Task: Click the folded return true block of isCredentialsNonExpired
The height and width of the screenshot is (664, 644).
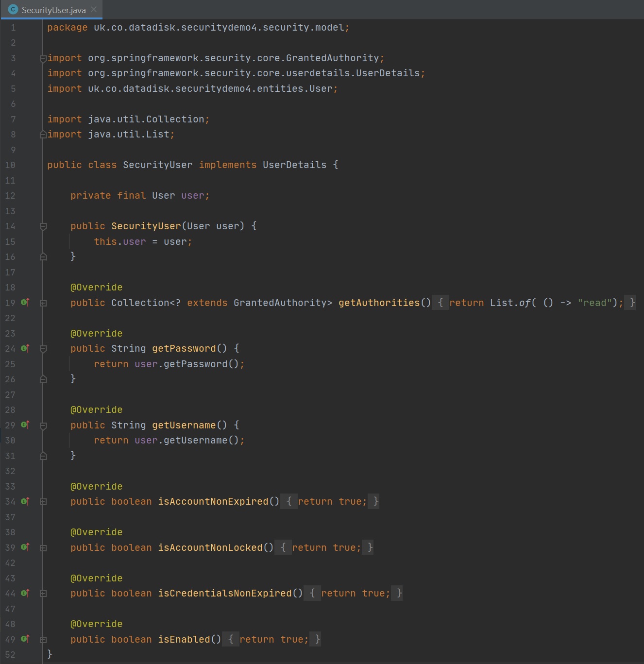Action: click(x=353, y=593)
